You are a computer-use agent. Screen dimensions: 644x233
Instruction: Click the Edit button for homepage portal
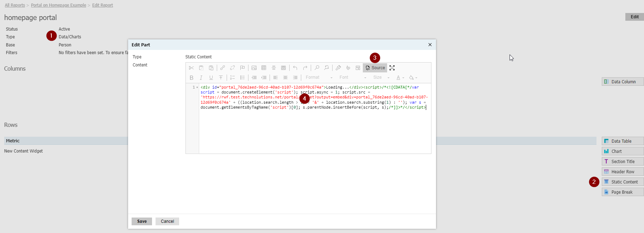pyautogui.click(x=634, y=17)
